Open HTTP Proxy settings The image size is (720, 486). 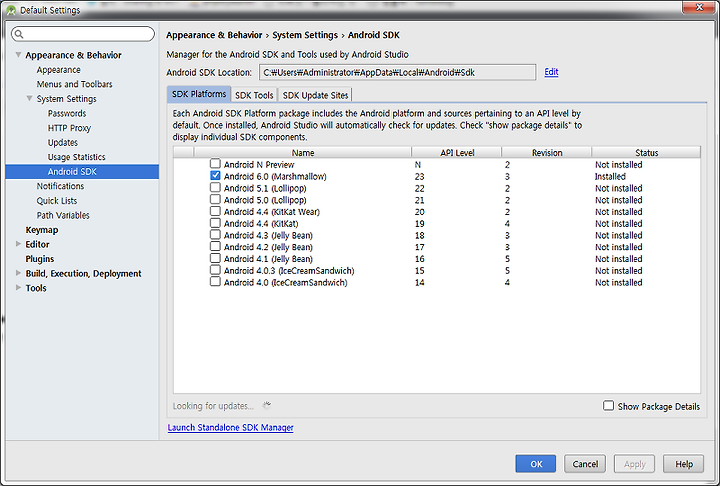pos(69,128)
